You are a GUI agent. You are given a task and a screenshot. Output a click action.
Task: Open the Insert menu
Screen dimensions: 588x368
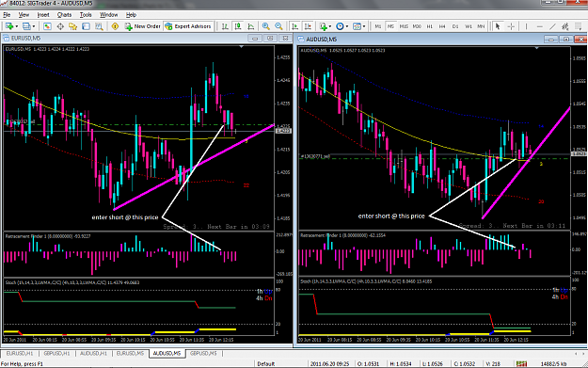pos(43,15)
